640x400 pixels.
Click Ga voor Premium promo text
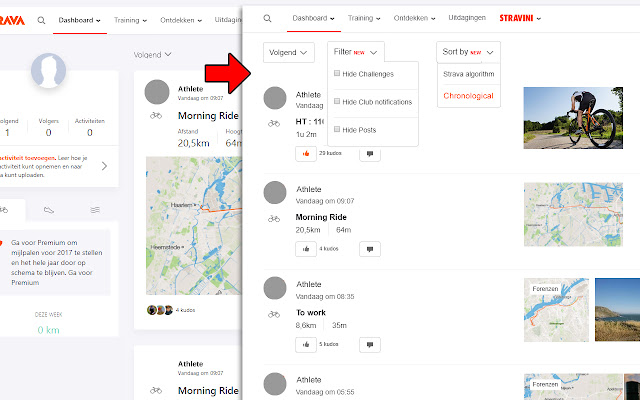[57, 262]
